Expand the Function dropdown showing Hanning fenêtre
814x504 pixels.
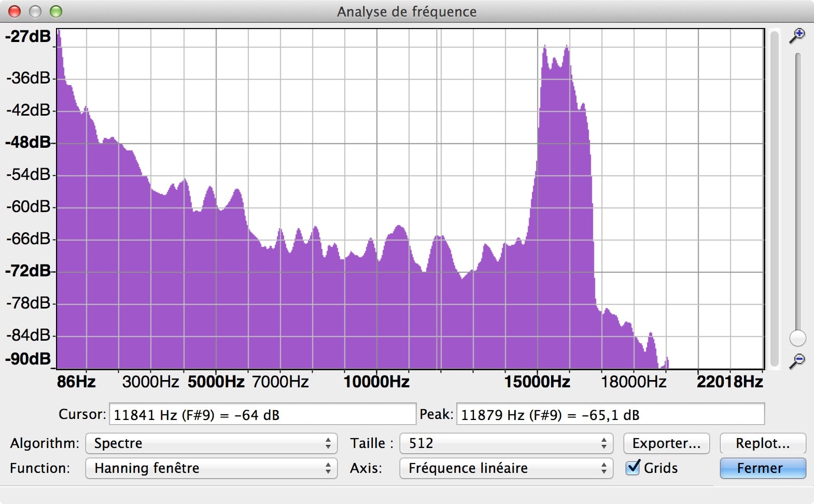click(211, 468)
